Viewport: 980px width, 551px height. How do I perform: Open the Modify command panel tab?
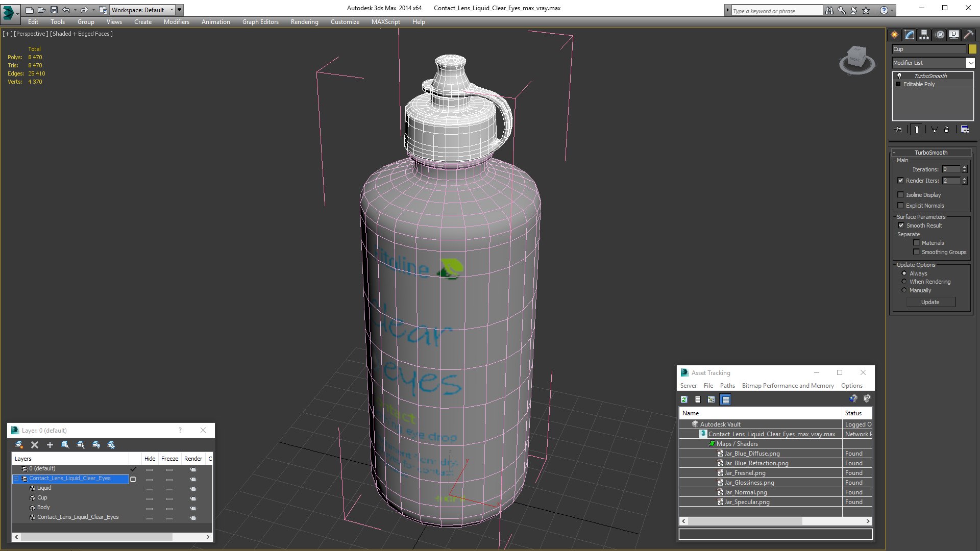910,35
